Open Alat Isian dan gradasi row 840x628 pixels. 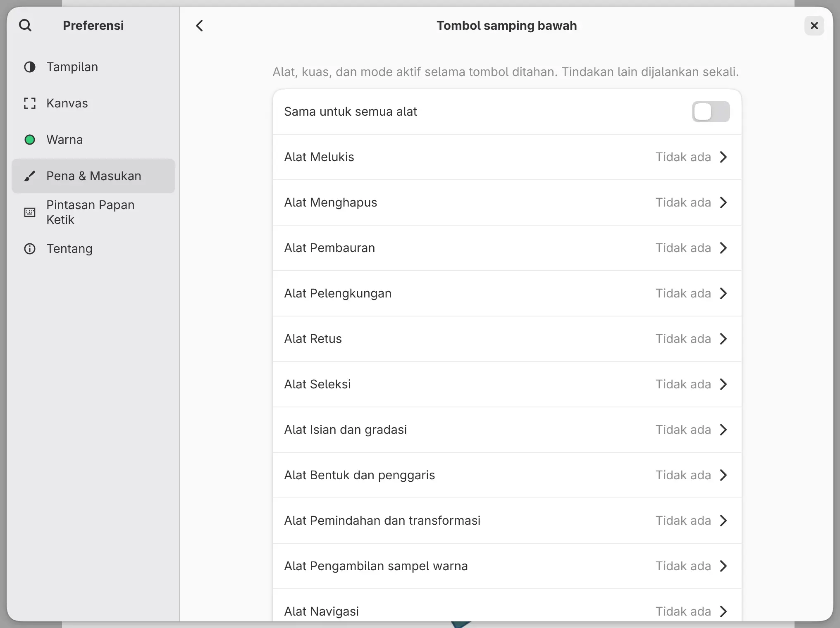(x=507, y=430)
